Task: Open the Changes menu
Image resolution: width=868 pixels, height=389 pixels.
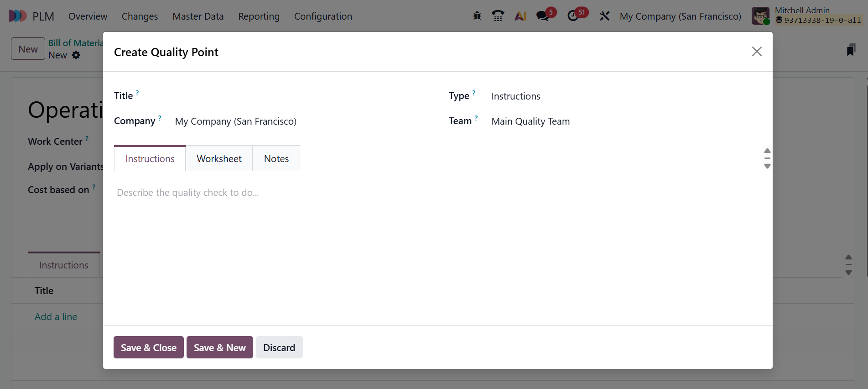Action: 140,16
